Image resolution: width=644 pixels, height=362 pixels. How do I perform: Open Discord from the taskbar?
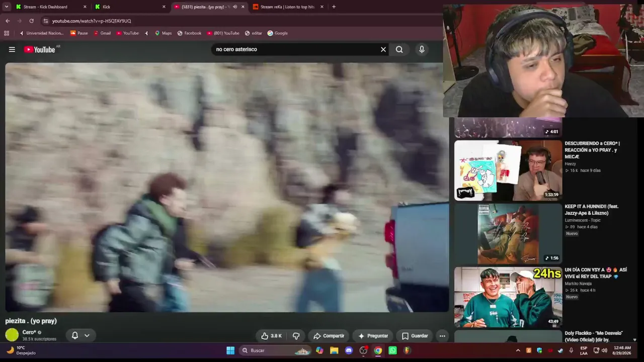pos(349,350)
